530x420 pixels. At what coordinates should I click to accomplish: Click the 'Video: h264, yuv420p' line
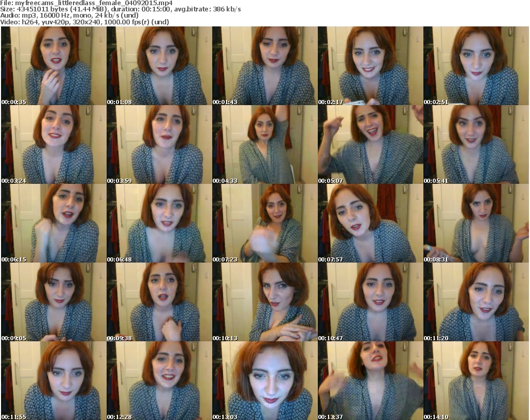coord(84,22)
